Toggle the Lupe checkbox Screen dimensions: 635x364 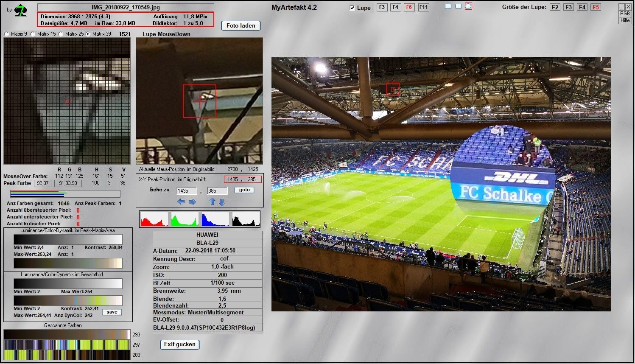tap(352, 8)
